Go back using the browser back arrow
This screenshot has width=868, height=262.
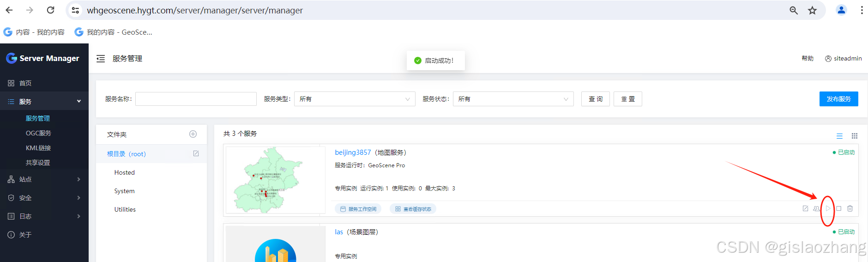click(9, 10)
